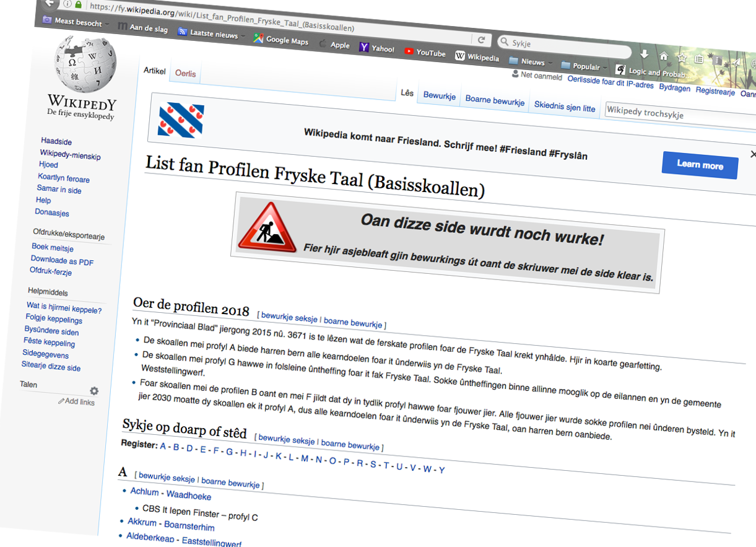Open Fêste keppeling link
756x547 pixels.
tap(49, 342)
